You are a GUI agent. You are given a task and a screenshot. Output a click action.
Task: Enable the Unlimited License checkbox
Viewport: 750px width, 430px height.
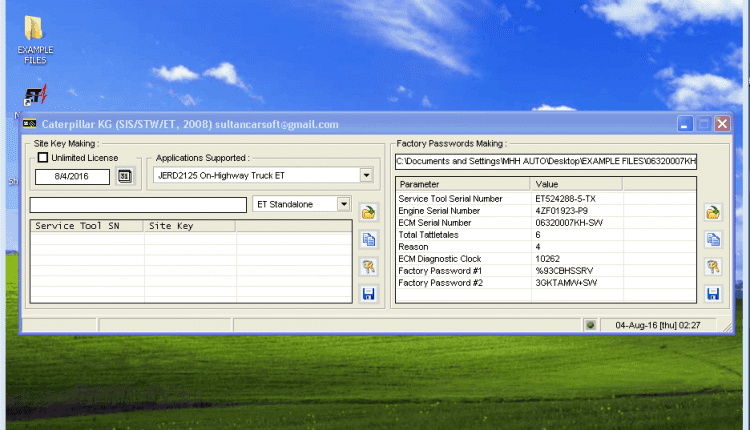pos(43,157)
